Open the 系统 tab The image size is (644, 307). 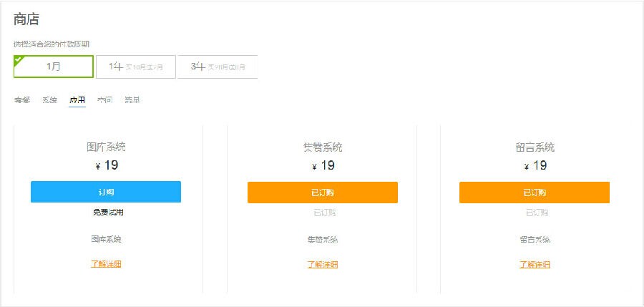point(49,100)
